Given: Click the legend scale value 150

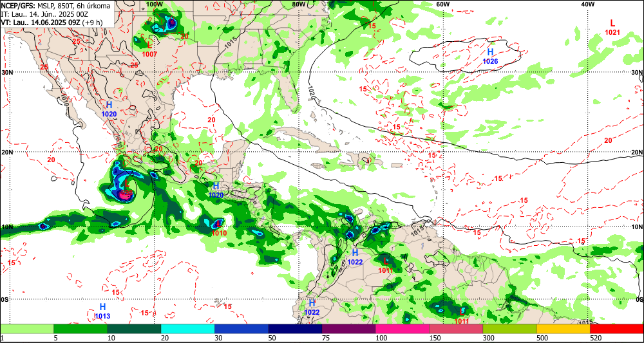Looking at the screenshot, I should click(x=434, y=338).
